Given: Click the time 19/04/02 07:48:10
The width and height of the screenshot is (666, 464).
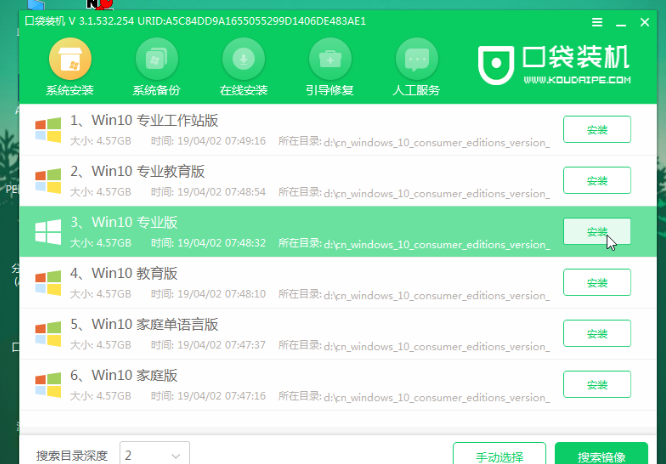Looking at the screenshot, I should coord(221,294).
